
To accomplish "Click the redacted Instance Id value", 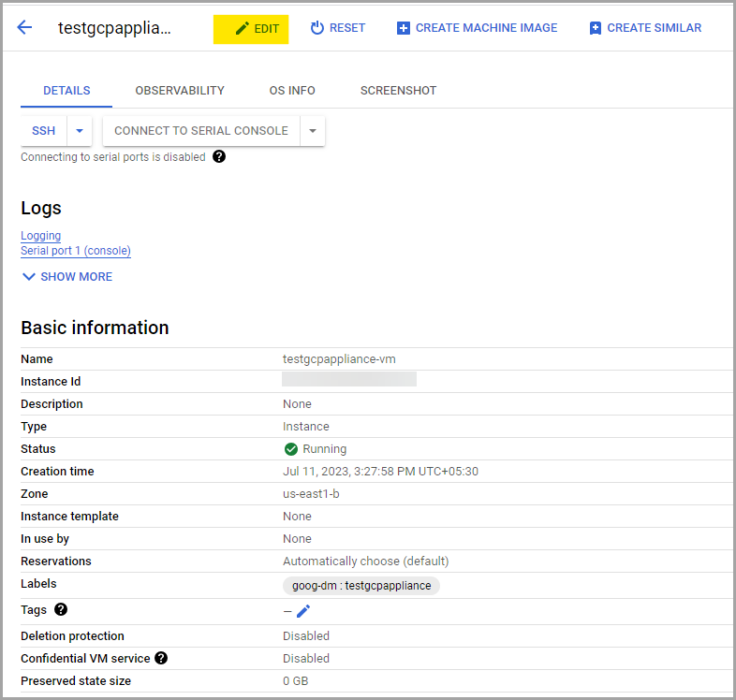I will pos(348,379).
